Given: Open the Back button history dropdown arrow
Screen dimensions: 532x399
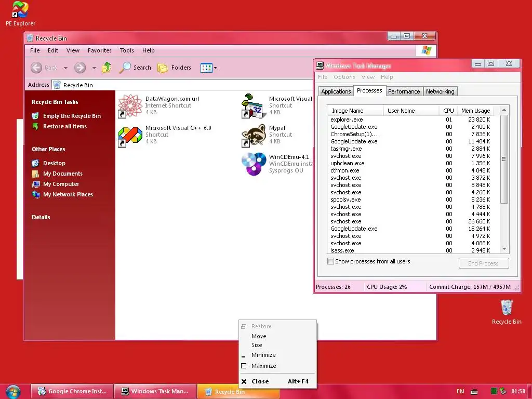Looking at the screenshot, I should point(66,68).
